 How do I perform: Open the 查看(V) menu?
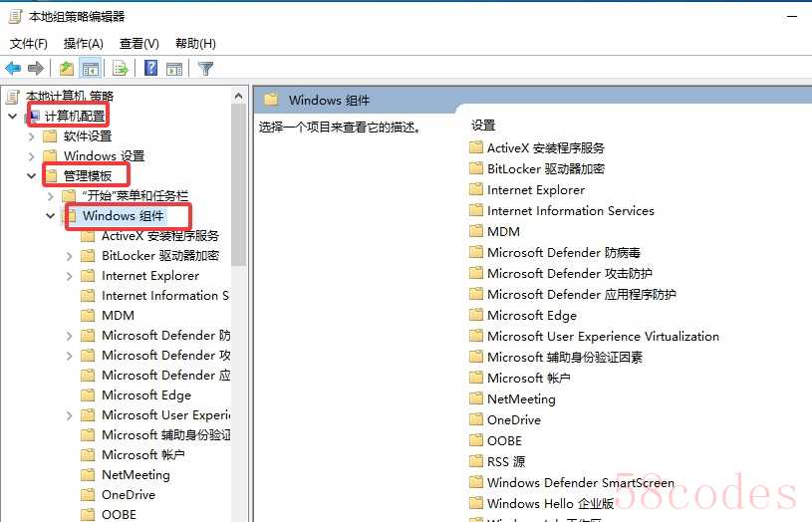point(139,44)
